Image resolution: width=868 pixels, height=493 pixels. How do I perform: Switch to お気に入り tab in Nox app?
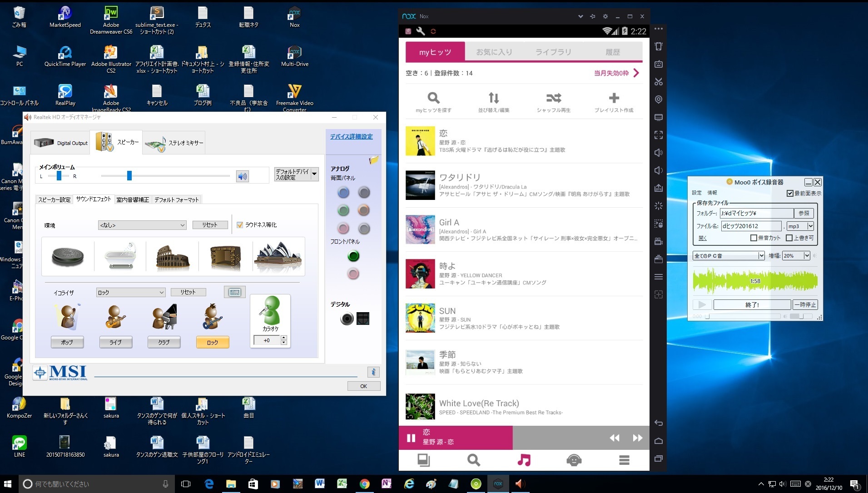[494, 52]
